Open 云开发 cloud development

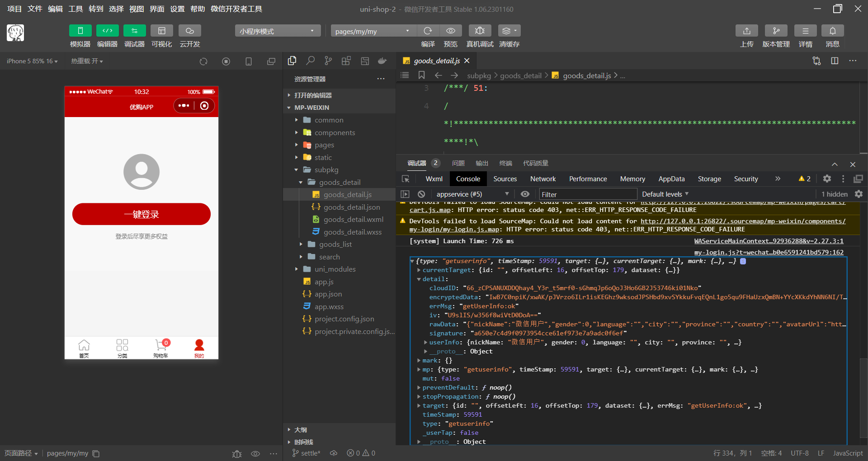point(189,31)
